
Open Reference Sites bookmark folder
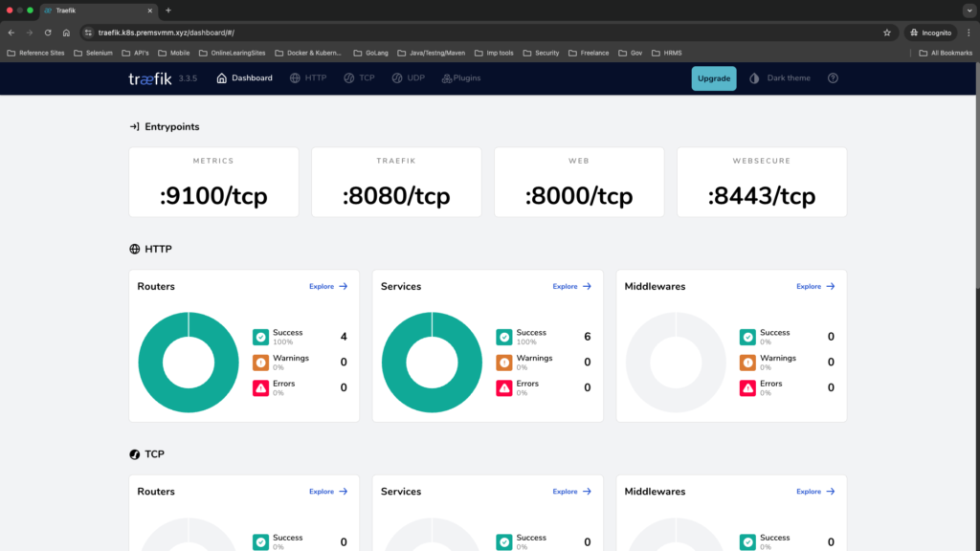pos(35,54)
